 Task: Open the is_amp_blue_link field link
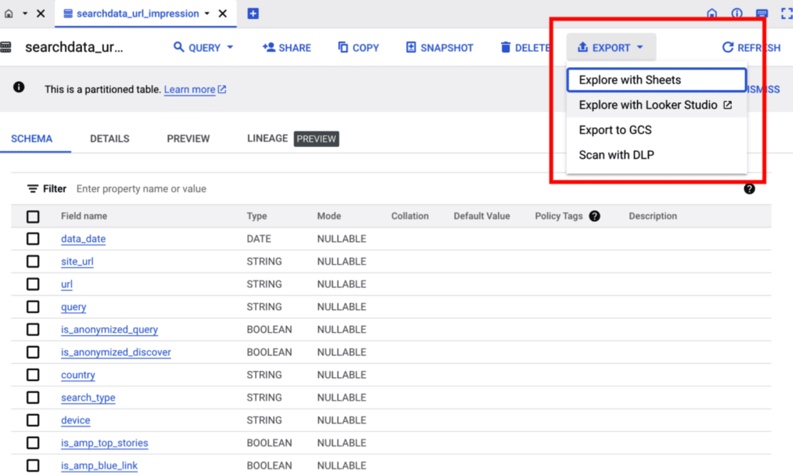(x=99, y=465)
